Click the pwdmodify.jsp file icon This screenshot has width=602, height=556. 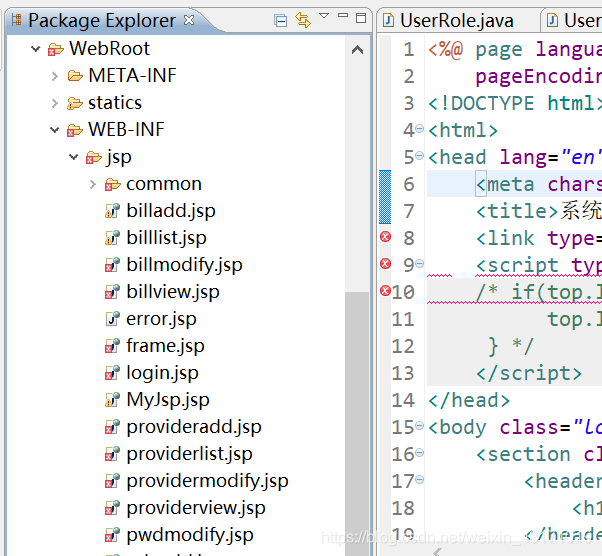click(112, 535)
